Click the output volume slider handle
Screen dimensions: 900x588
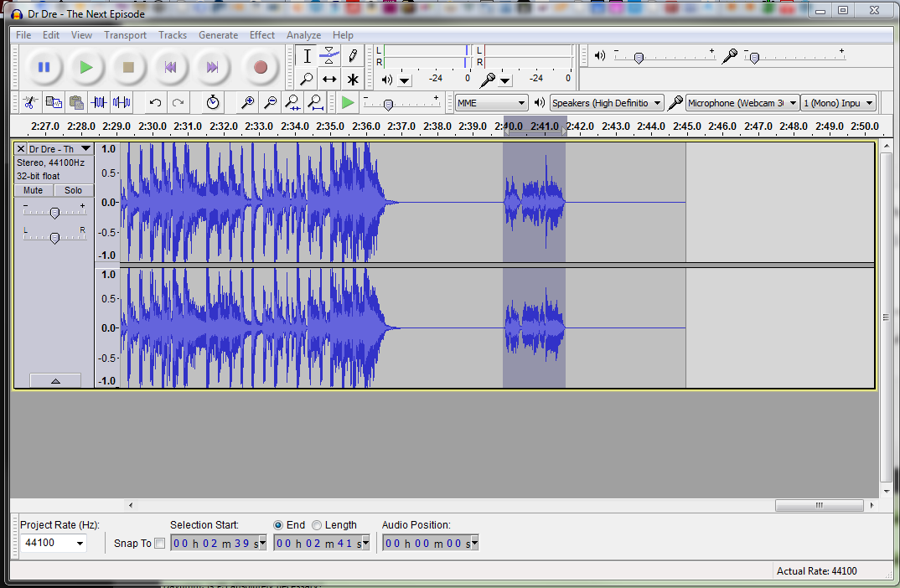639,57
